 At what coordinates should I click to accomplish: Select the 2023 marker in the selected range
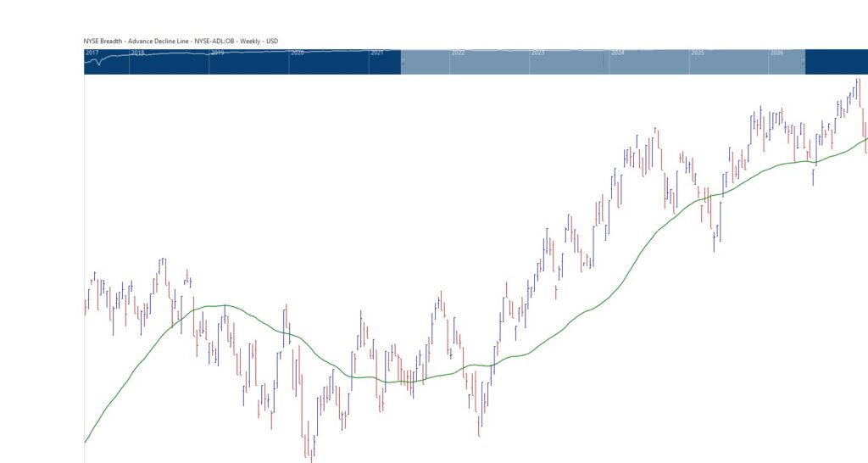tap(537, 53)
